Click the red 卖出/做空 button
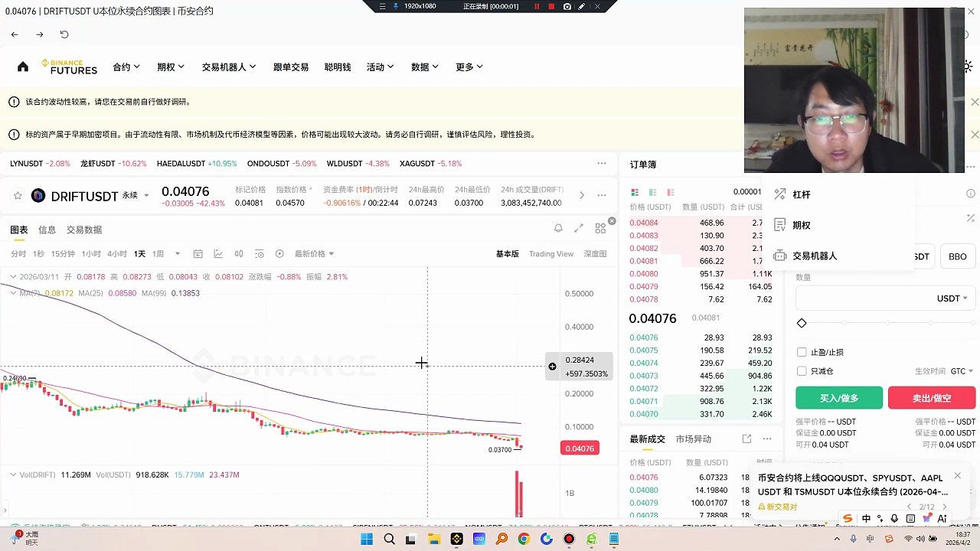Screen dimensions: 980x551 [932, 398]
